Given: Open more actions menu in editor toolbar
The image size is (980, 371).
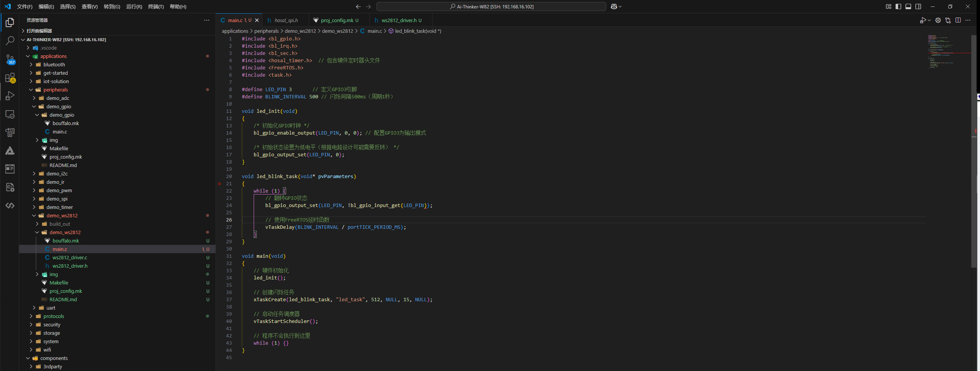Looking at the screenshot, I should [x=968, y=20].
